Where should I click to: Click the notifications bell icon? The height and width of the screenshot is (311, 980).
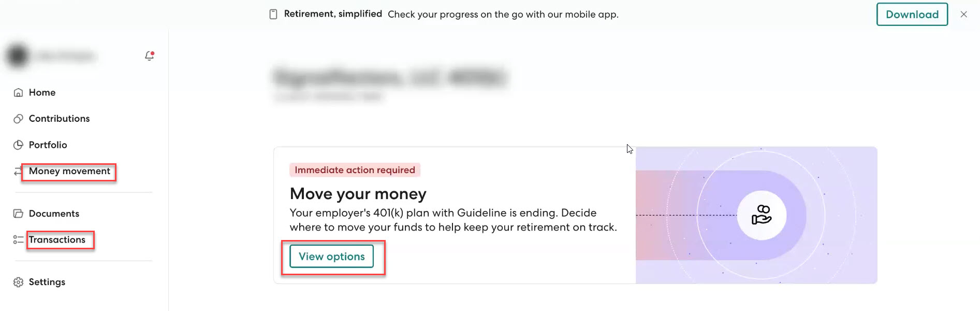pyautogui.click(x=149, y=55)
